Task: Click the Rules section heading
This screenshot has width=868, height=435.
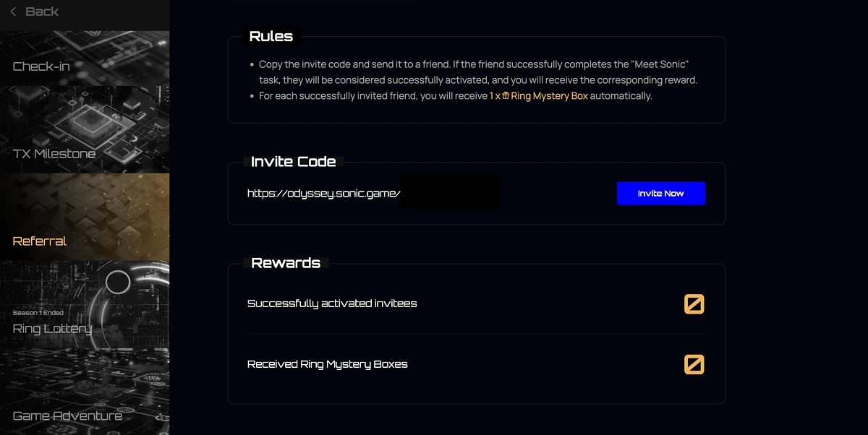Action: (x=271, y=36)
